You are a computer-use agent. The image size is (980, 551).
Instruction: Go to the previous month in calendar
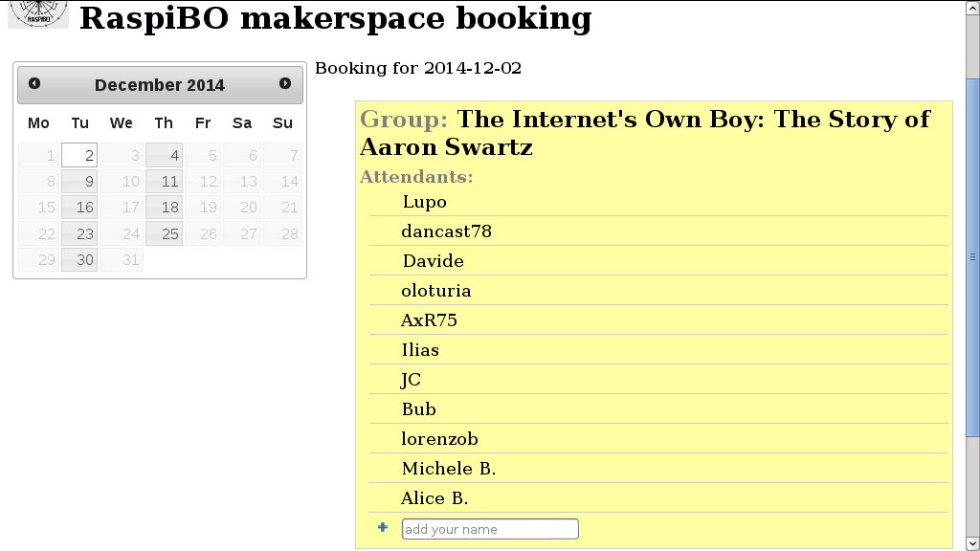coord(34,83)
